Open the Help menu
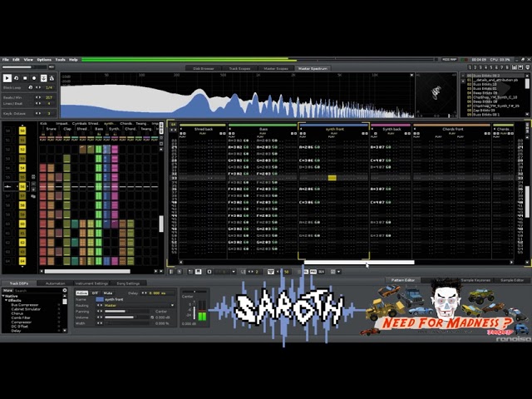This screenshot has height=399, width=532. 73,60
